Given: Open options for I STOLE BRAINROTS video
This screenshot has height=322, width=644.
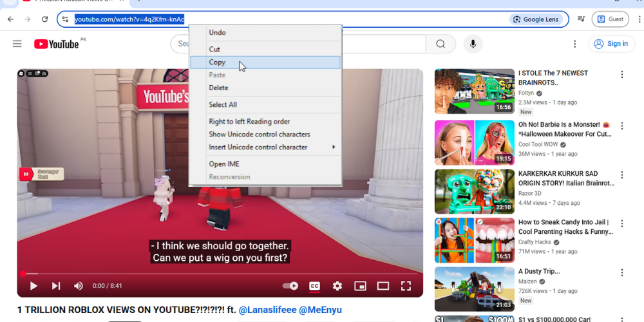Looking at the screenshot, I should click(x=622, y=74).
